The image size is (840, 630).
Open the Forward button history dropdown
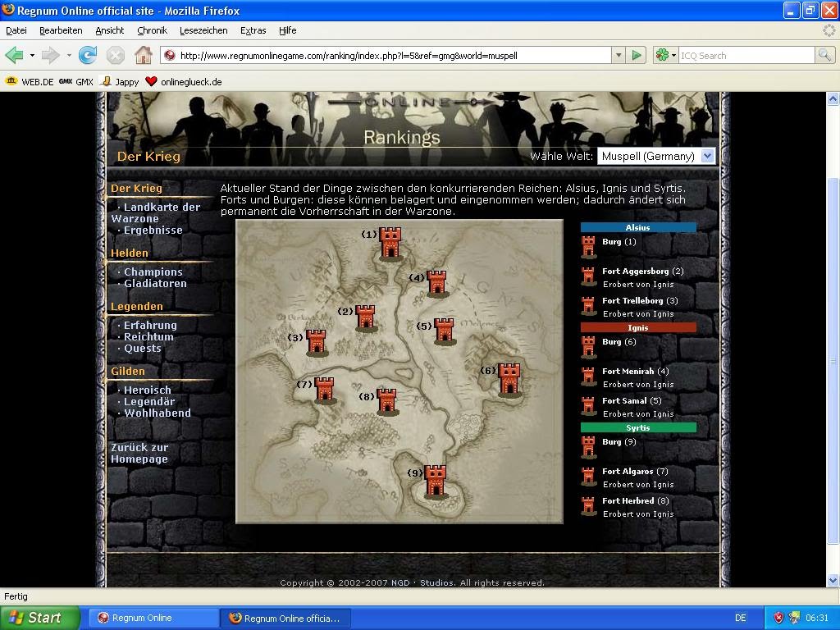click(x=69, y=55)
